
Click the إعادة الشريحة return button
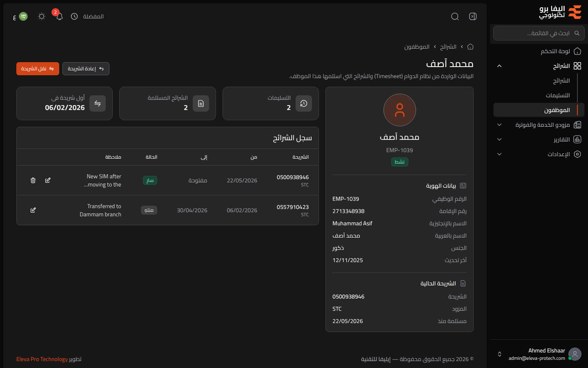(x=86, y=69)
